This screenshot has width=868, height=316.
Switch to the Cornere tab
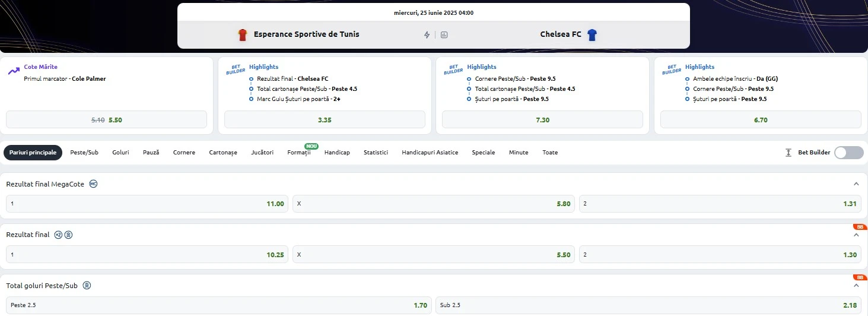[x=184, y=153]
